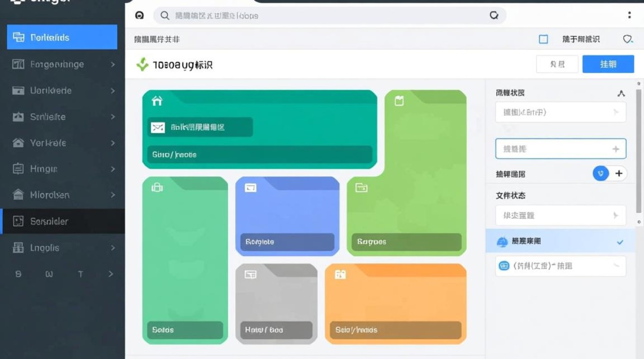Screen dimensions: 644x359
Task: Check the blue checkbox near the top-right label
Action: point(543,39)
